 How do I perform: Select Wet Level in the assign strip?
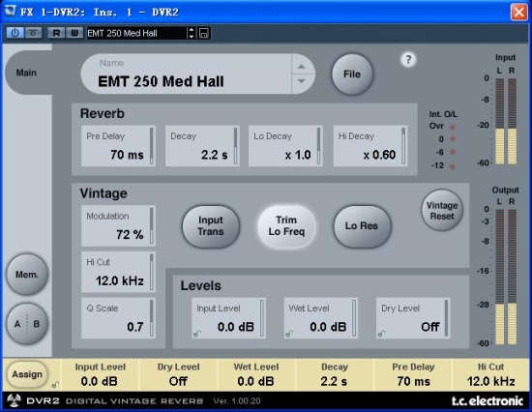255,374
